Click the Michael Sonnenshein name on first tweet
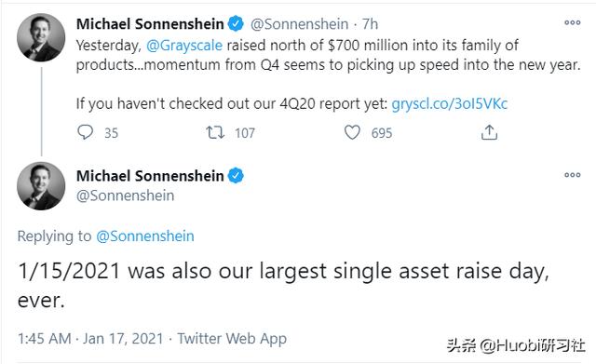Screen dimensions: 596x364 tap(150, 24)
